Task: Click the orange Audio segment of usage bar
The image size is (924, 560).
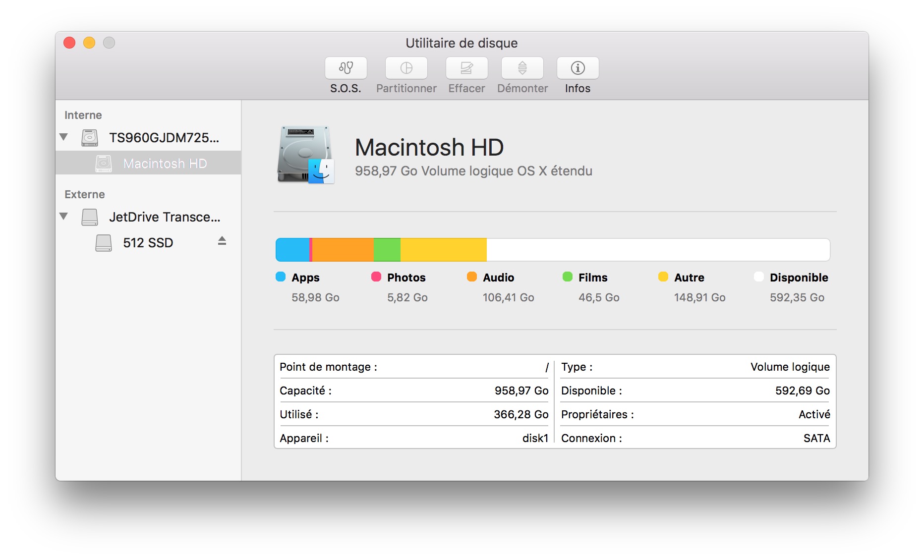Action: (343, 250)
